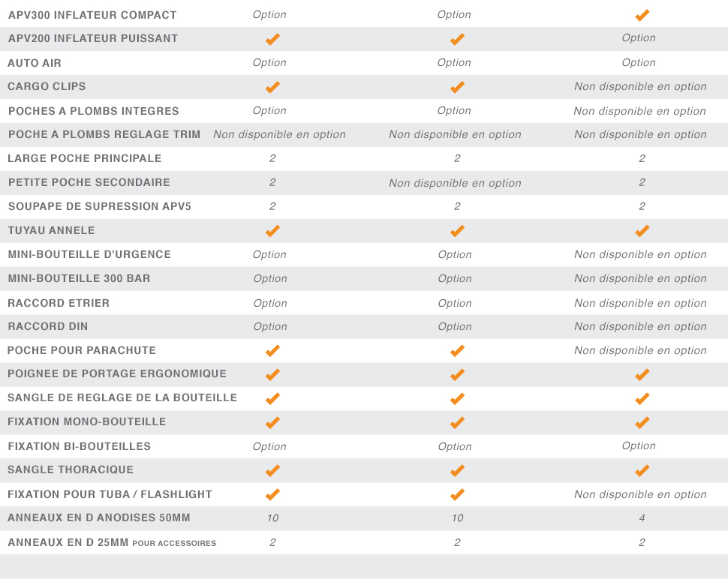
Task: Click "Non disponible en option" in the Petite Poche Secondaire row
Action: coord(455,183)
